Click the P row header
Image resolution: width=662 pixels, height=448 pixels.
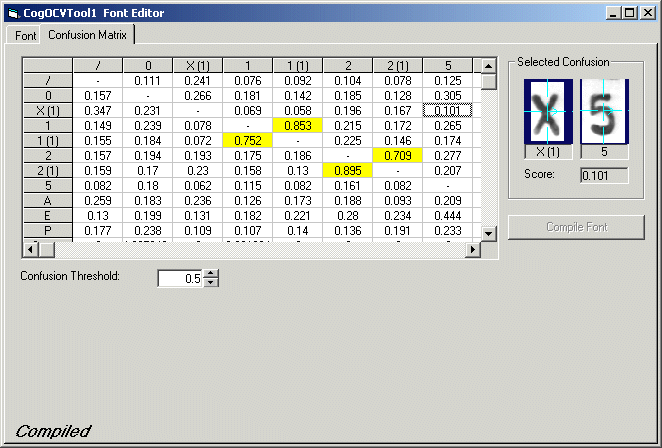(x=48, y=231)
